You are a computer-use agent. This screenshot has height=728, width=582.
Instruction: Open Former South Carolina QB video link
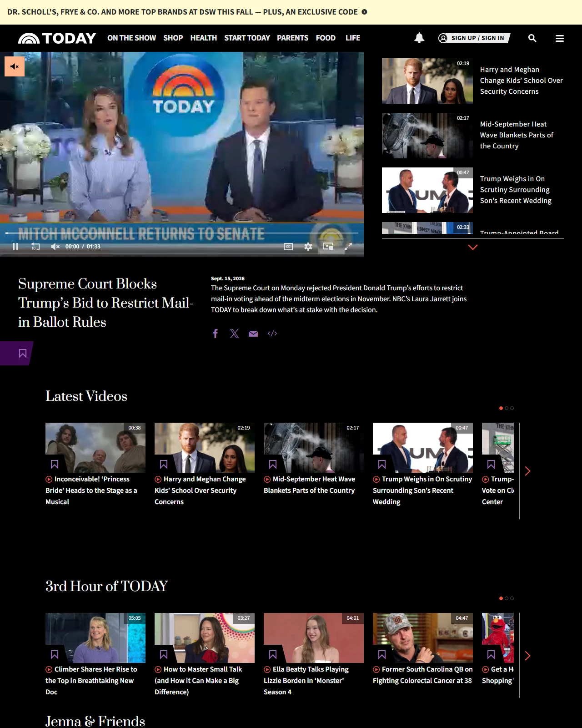click(423, 675)
